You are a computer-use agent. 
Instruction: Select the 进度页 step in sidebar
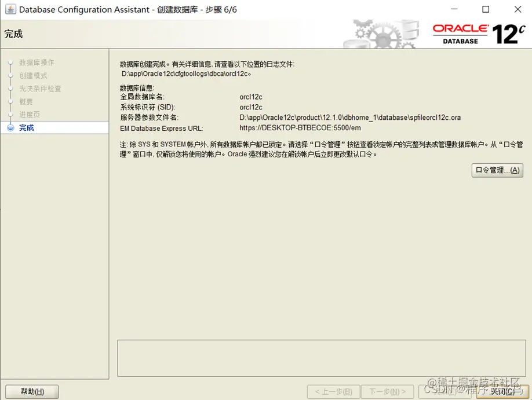pyautogui.click(x=30, y=114)
